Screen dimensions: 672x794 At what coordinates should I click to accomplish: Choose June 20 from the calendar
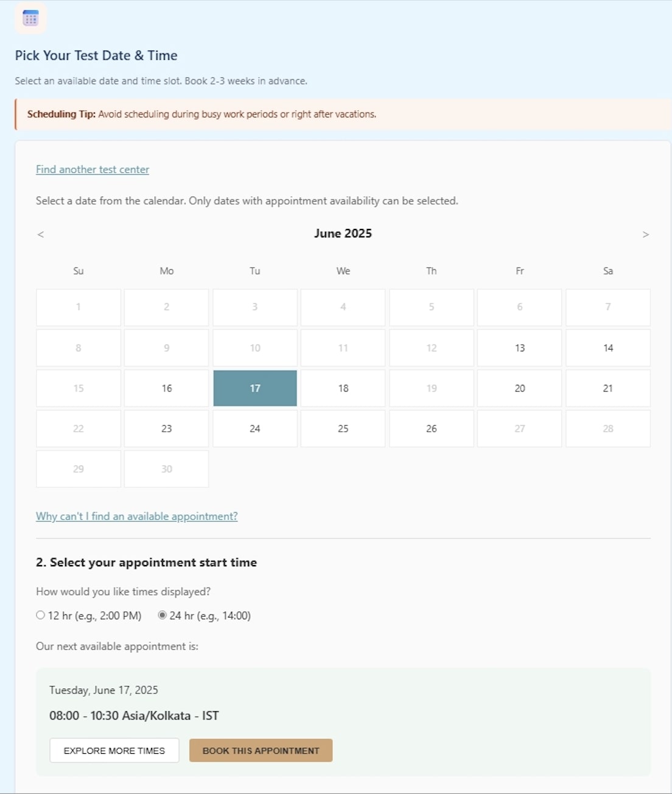[519, 388]
